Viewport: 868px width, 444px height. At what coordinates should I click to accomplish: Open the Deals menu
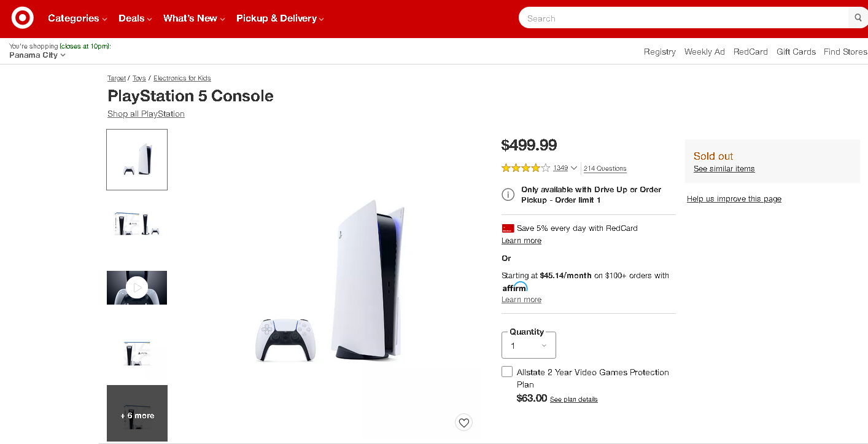[x=135, y=18]
